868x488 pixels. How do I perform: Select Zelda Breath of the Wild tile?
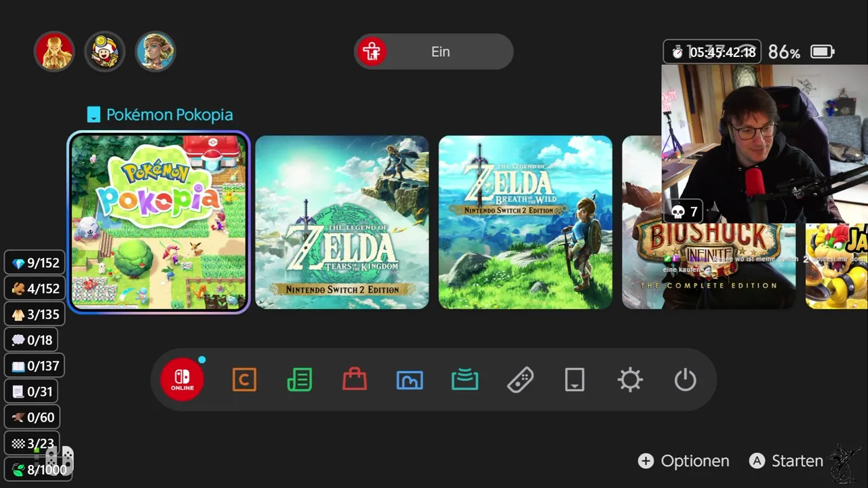(526, 222)
